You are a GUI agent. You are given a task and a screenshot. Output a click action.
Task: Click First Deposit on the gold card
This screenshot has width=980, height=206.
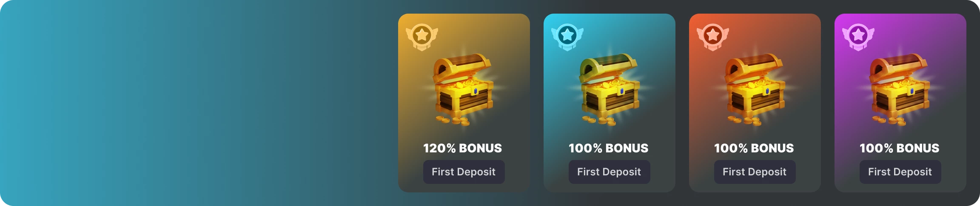pyautogui.click(x=464, y=172)
